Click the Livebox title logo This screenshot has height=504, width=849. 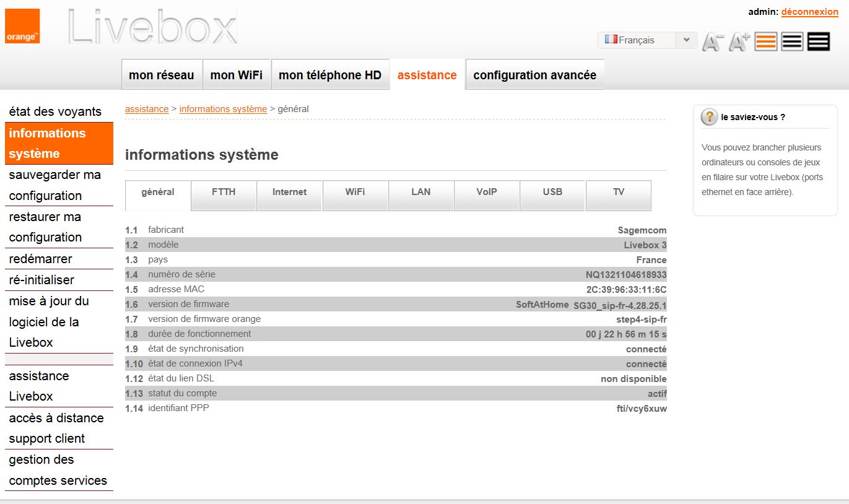tap(152, 27)
